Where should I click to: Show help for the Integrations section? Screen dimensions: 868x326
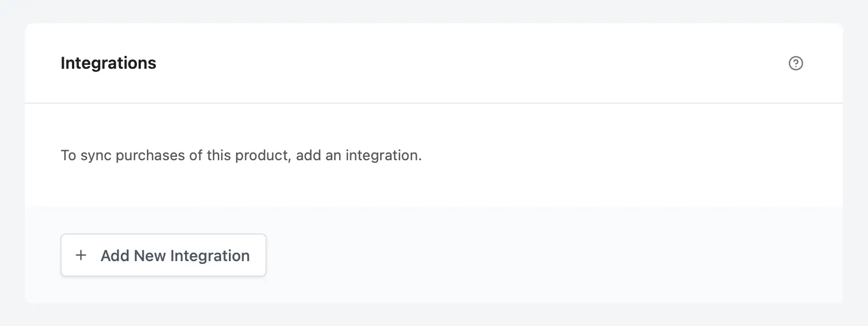(x=795, y=63)
